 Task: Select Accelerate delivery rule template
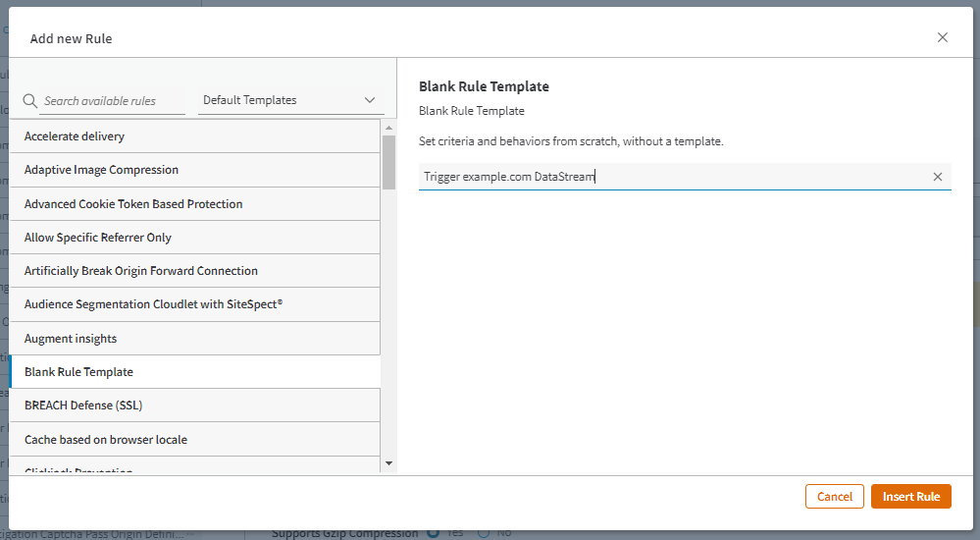pyautogui.click(x=194, y=136)
